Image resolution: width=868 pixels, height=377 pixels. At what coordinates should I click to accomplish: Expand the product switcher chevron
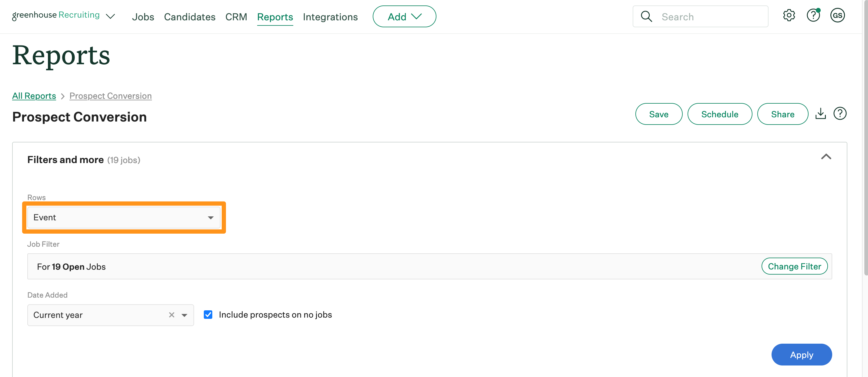pos(110,16)
